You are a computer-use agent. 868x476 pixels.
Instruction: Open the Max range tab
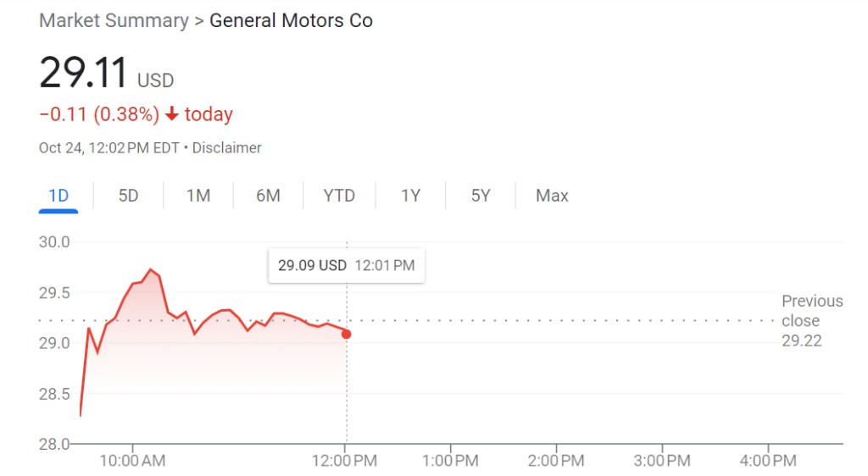pos(552,196)
